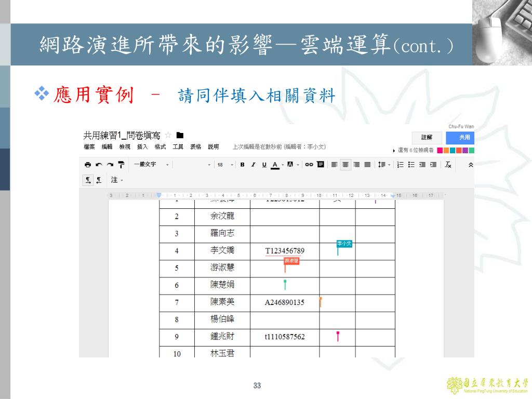The image size is (532, 399).
Task: Decrease the indent level
Action: (422, 165)
